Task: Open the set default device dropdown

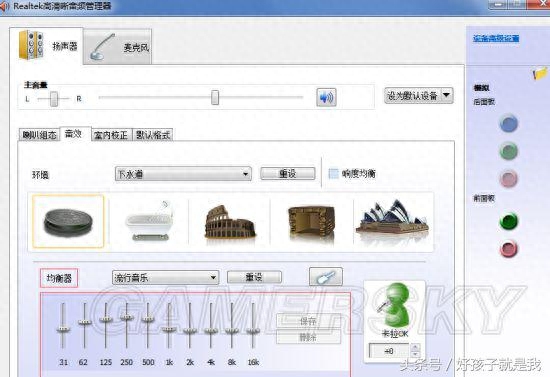Action: 419,95
